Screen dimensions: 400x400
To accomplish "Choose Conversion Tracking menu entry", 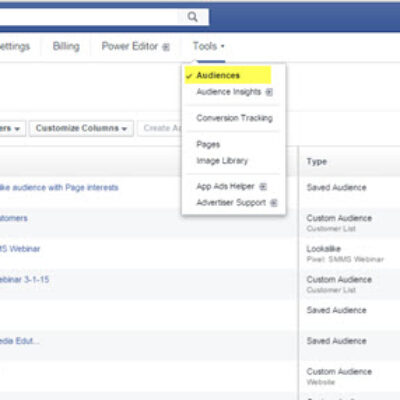I will (234, 118).
